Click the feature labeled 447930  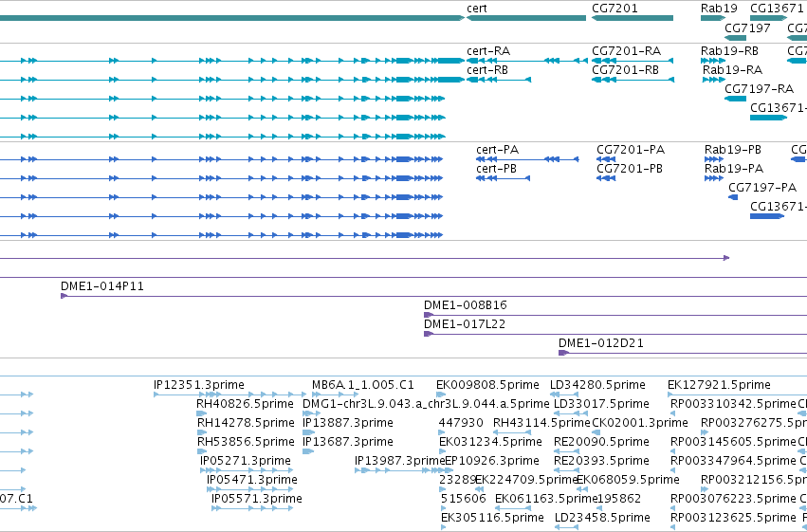461,424
